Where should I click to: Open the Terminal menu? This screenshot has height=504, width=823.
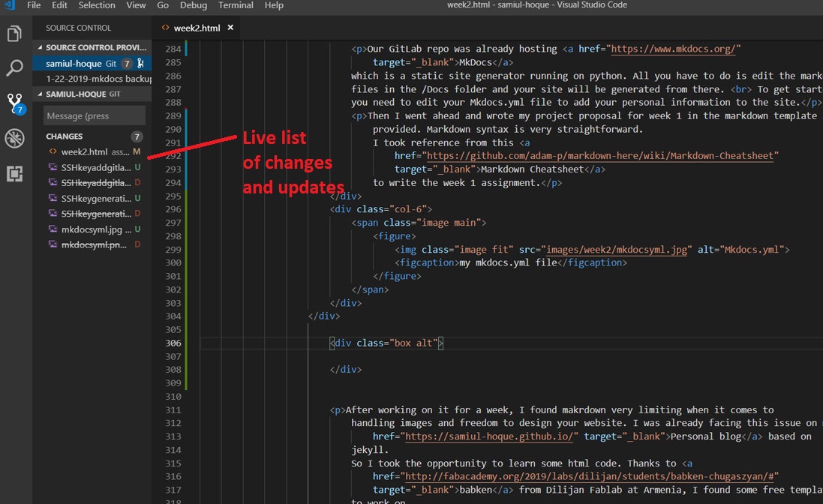coord(236,5)
